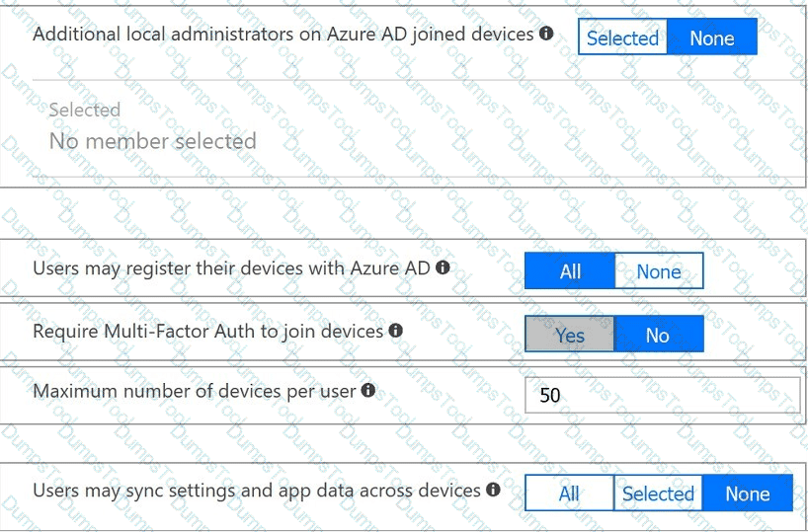
Task: Select All for Users may register devices
Action: [570, 271]
